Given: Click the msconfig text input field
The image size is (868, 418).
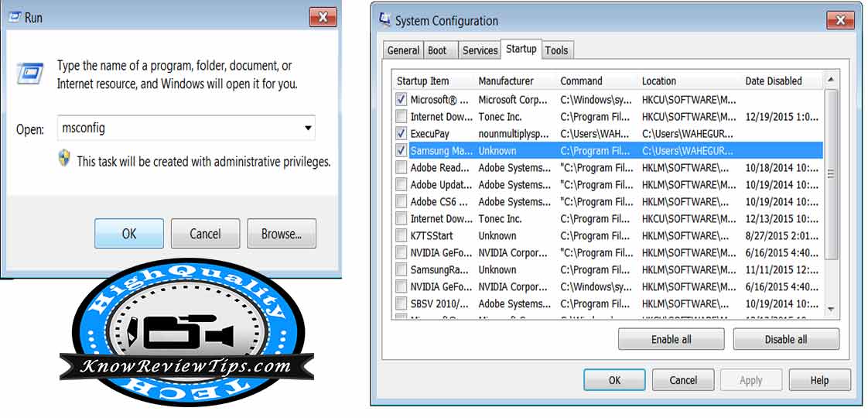Looking at the screenshot, I should 178,128.
